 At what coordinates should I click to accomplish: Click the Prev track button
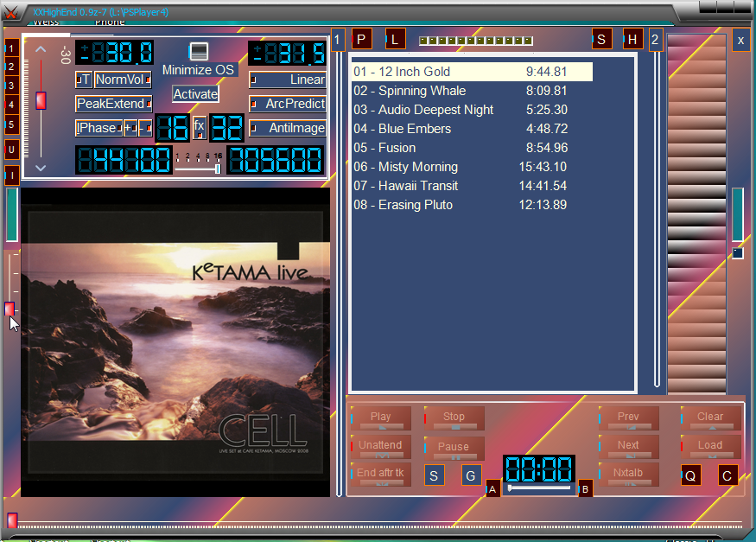628,418
